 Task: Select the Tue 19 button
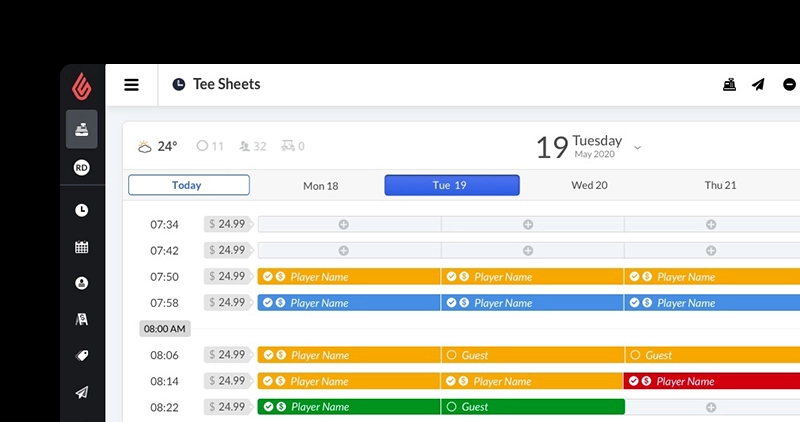pyautogui.click(x=452, y=185)
